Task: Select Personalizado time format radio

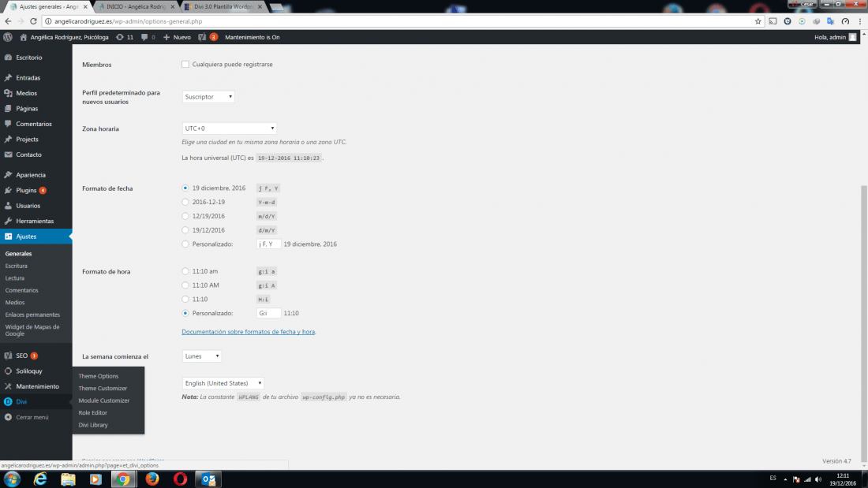Action: click(x=185, y=313)
